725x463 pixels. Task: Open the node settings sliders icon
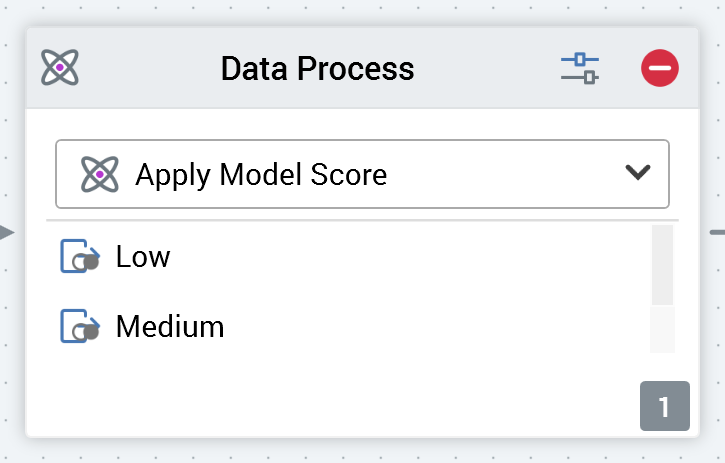coord(579,68)
